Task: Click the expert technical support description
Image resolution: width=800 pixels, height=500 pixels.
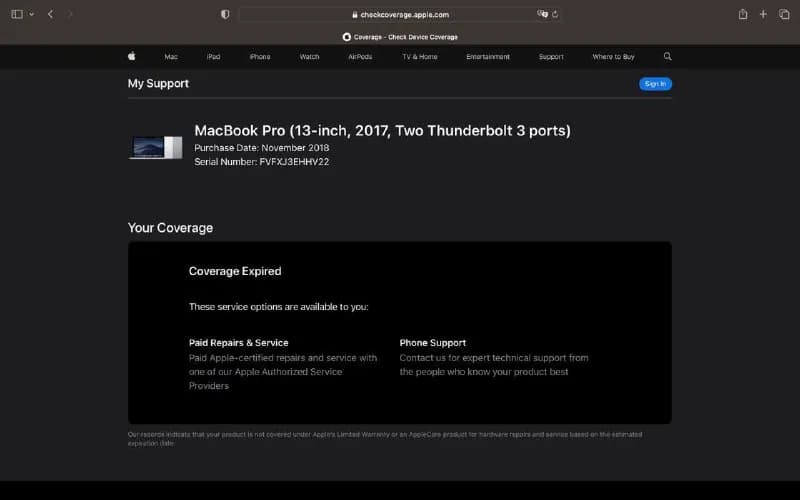Action: 494,365
